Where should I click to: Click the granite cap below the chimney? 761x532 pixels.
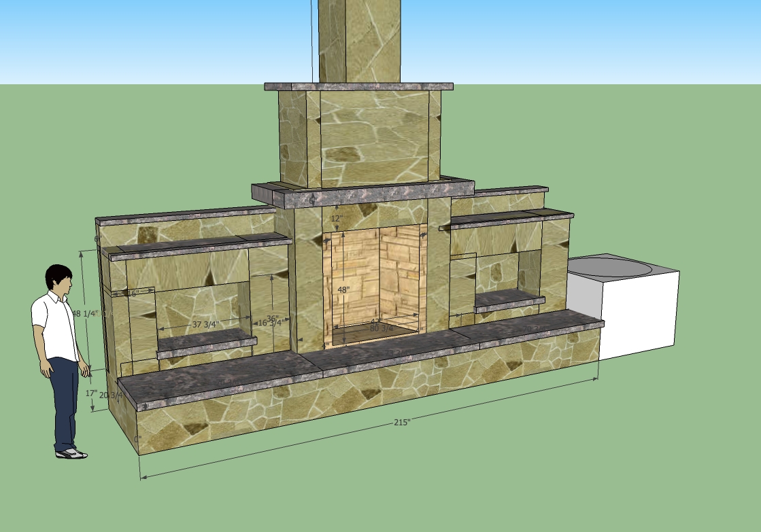coord(358,86)
